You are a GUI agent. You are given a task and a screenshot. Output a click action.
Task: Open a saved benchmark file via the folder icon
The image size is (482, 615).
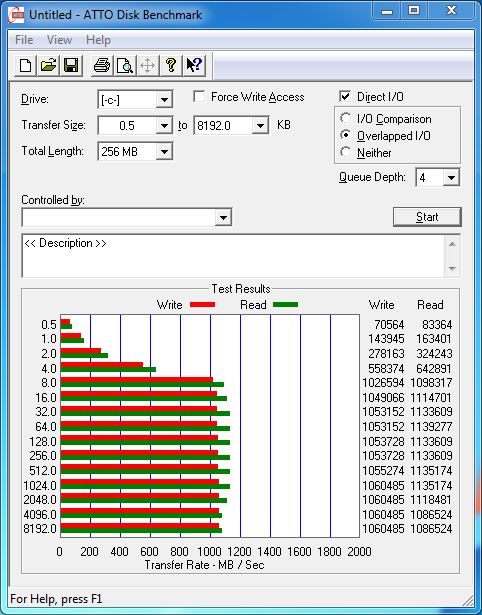[48, 65]
